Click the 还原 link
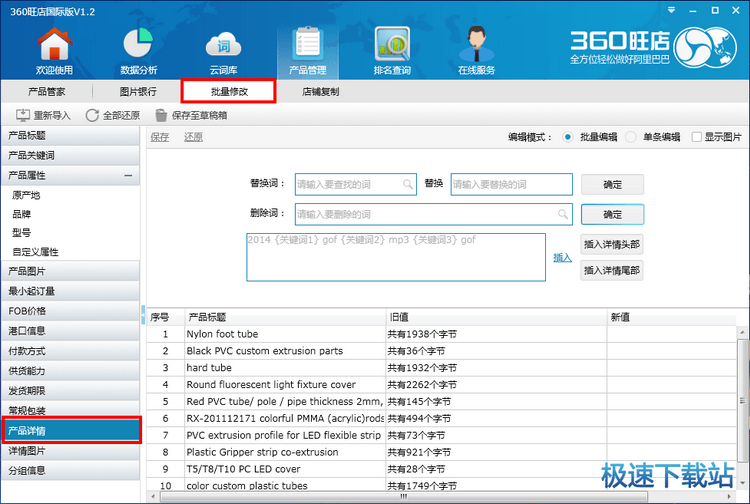Screen dimensions: 750x504 tap(193, 137)
